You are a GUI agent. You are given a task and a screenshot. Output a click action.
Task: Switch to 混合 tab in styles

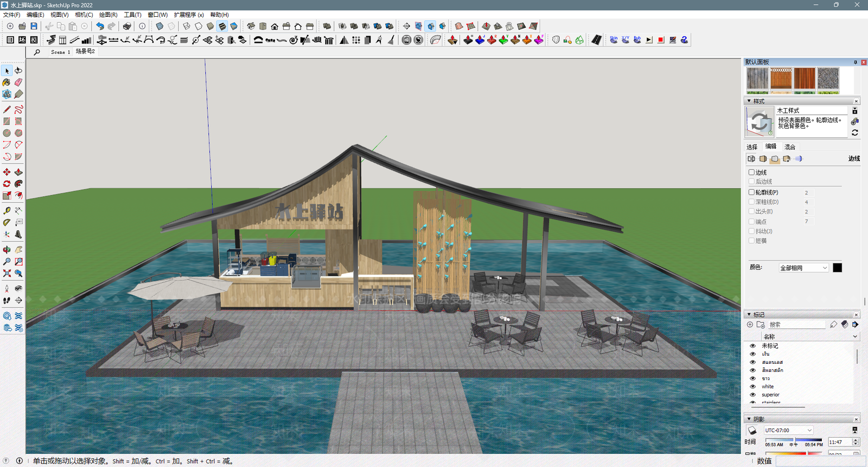(x=790, y=147)
